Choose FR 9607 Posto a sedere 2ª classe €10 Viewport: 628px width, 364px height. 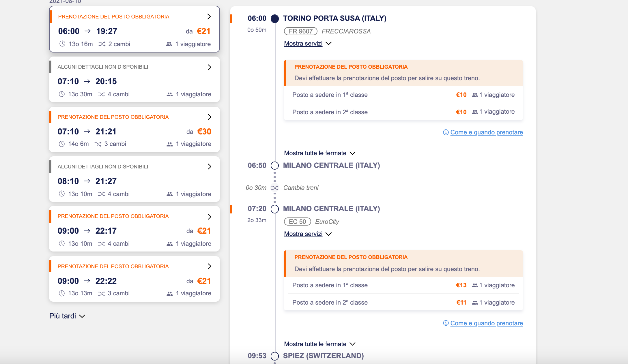[403, 112]
